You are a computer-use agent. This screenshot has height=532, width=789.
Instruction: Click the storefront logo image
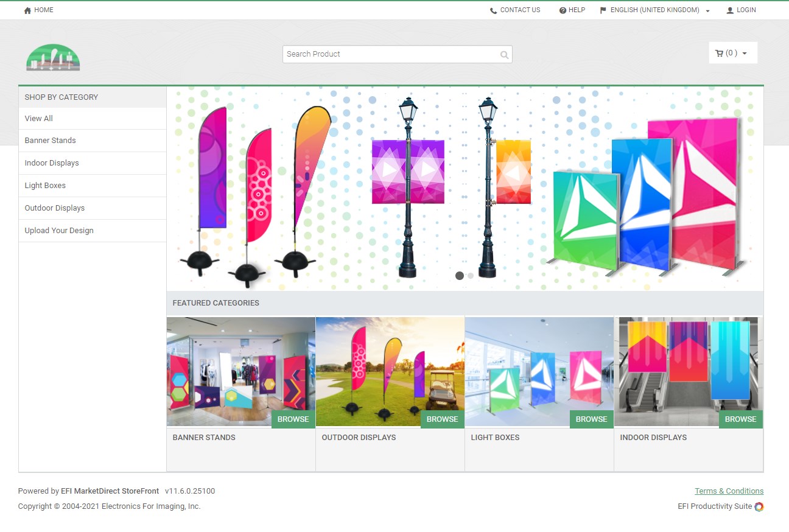tap(53, 58)
